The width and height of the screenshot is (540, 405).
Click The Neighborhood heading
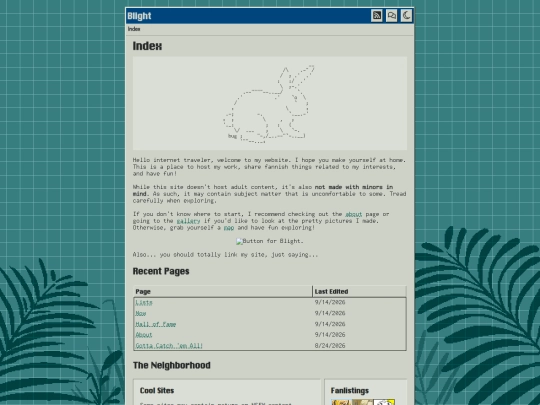pos(172,365)
